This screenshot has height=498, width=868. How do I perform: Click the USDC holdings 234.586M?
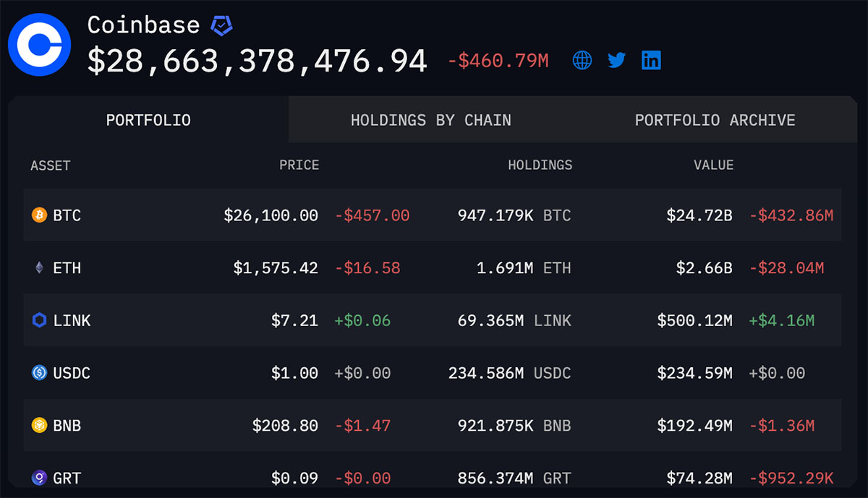(486, 373)
